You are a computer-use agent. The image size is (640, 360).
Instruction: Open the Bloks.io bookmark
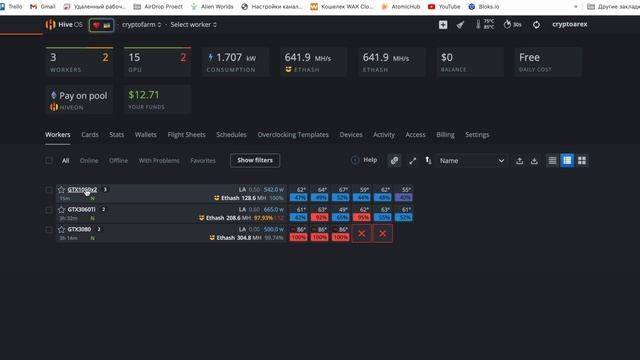click(x=484, y=7)
